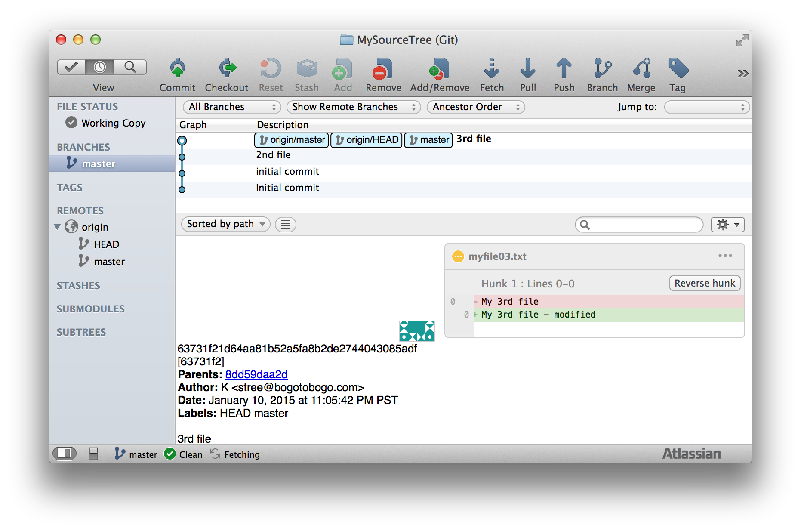
Task: Open parent commit 8dc59daa2d link
Action: (256, 374)
